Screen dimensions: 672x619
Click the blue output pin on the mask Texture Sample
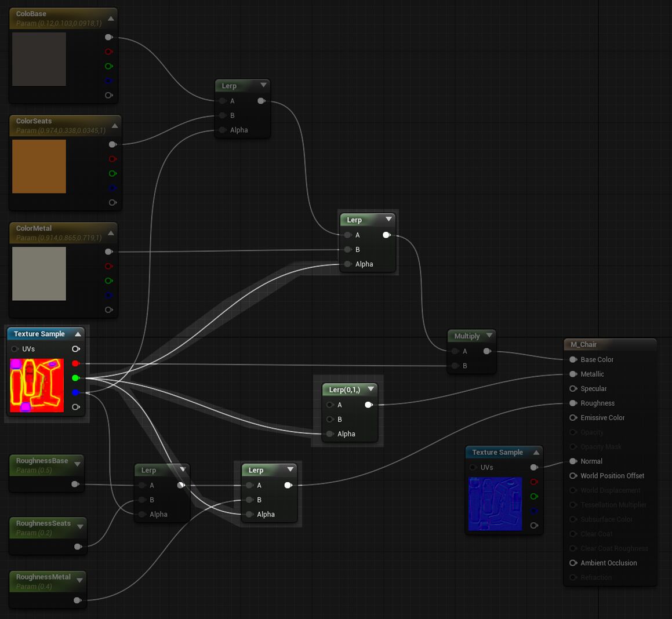[75, 392]
